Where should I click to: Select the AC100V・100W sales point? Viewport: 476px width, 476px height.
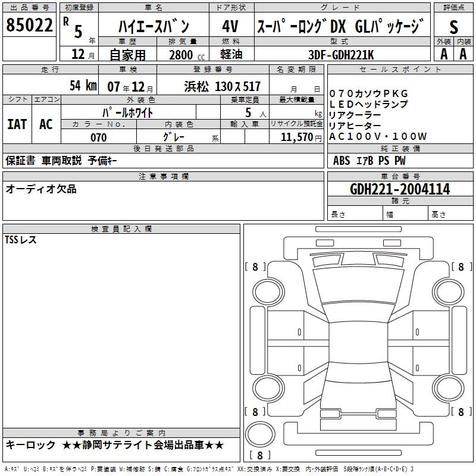pyautogui.click(x=378, y=136)
